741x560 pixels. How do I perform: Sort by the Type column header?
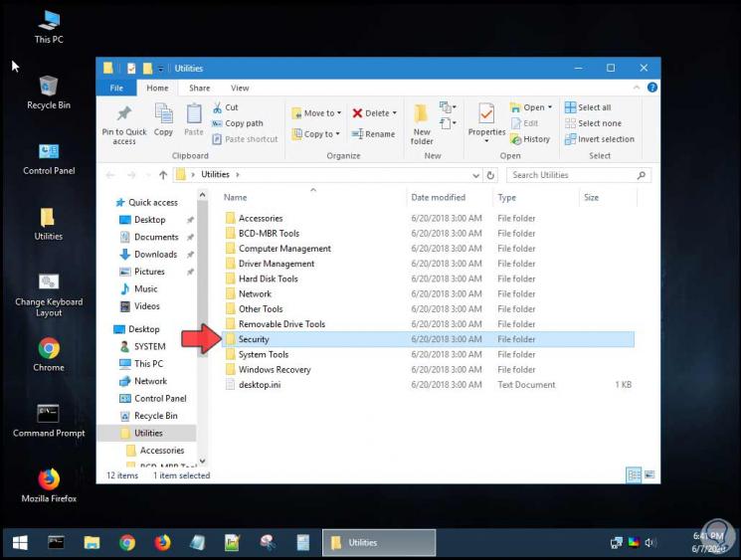506,198
